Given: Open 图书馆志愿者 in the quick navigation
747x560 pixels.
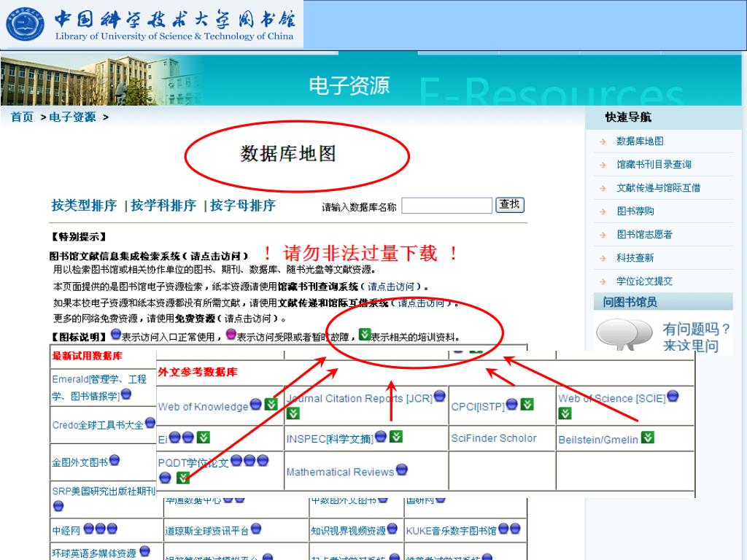Looking at the screenshot, I should 644,234.
